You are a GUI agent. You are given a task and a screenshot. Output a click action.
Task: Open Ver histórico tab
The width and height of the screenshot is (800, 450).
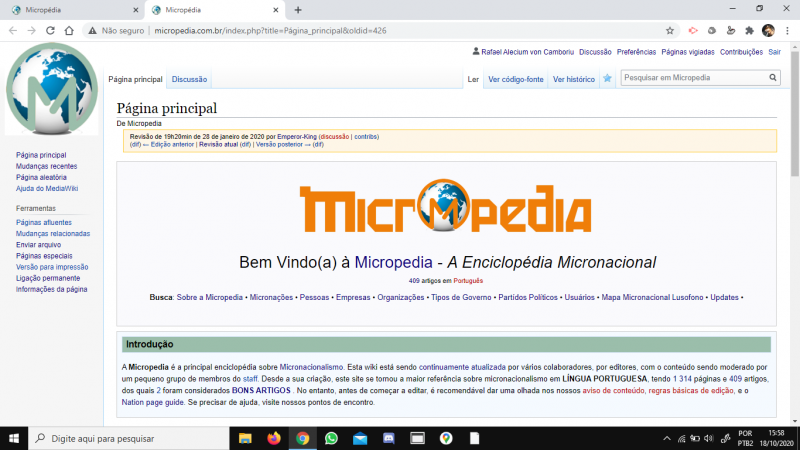[x=574, y=79]
